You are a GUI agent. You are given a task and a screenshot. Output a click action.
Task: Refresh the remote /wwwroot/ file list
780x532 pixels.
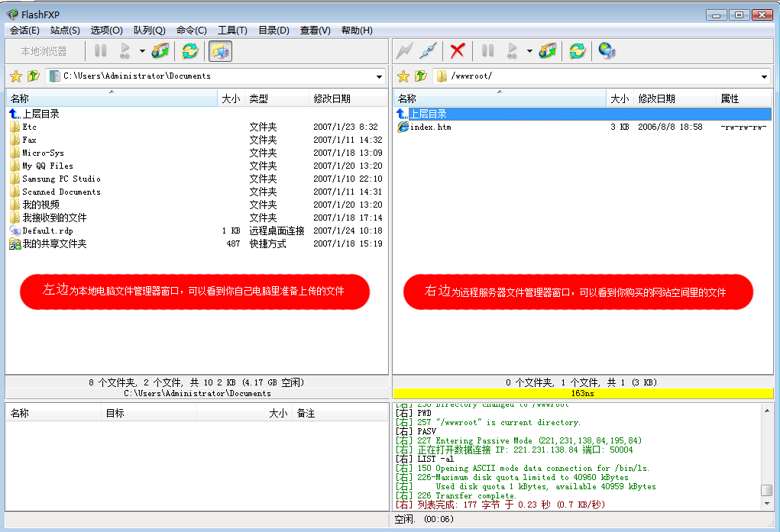click(578, 51)
